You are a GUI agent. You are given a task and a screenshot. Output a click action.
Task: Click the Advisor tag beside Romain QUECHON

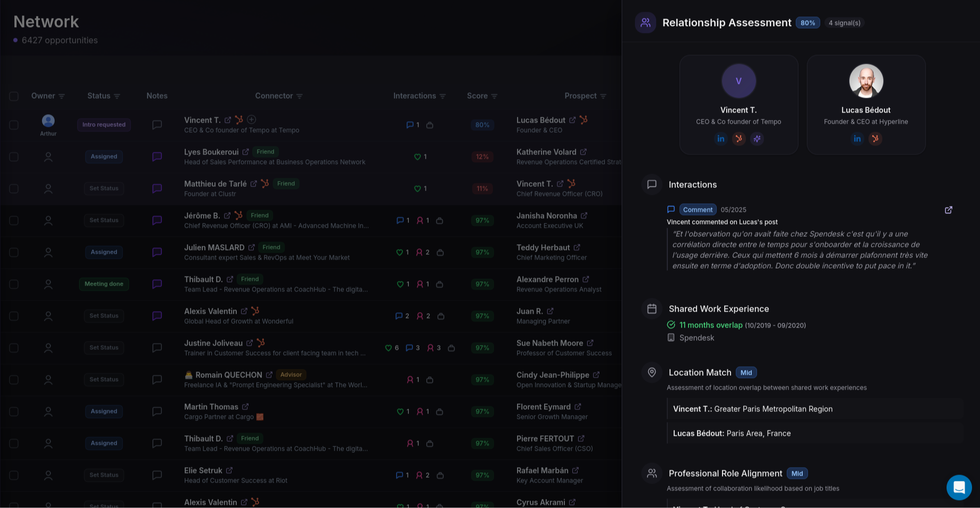point(291,374)
